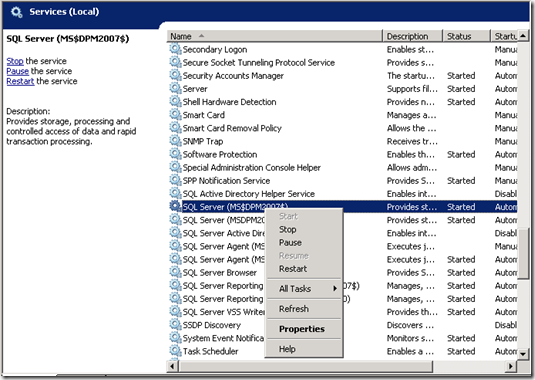Screen dimensions: 535x380
Task: Click the Special Administration Console Helper icon
Action: pyautogui.click(x=175, y=167)
